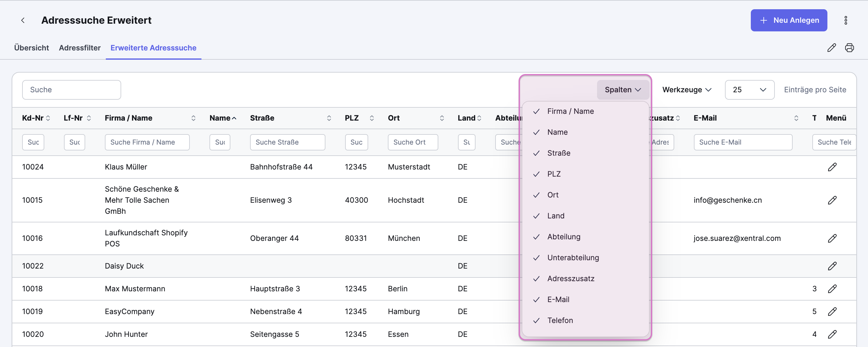Click the main Suche input field

71,90
